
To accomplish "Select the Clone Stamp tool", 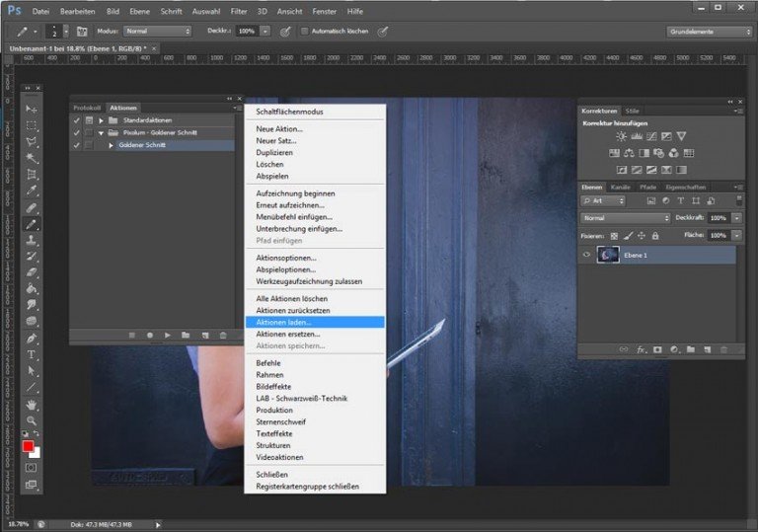I will point(32,240).
